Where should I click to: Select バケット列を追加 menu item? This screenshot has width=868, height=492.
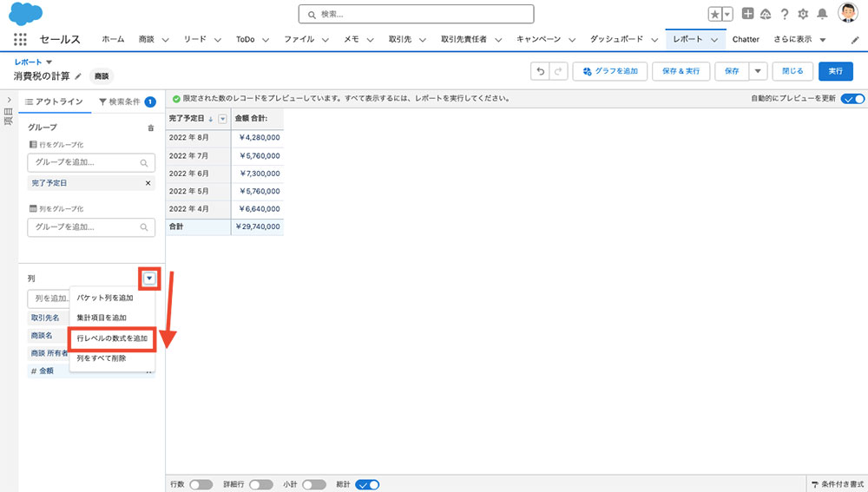tap(112, 298)
